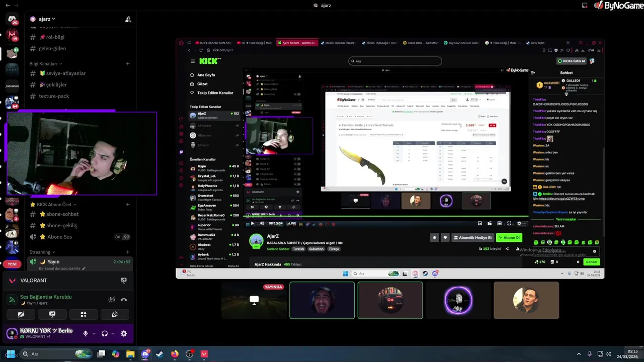
Task: Open volume control in system tray
Action: pyautogui.click(x=608, y=354)
